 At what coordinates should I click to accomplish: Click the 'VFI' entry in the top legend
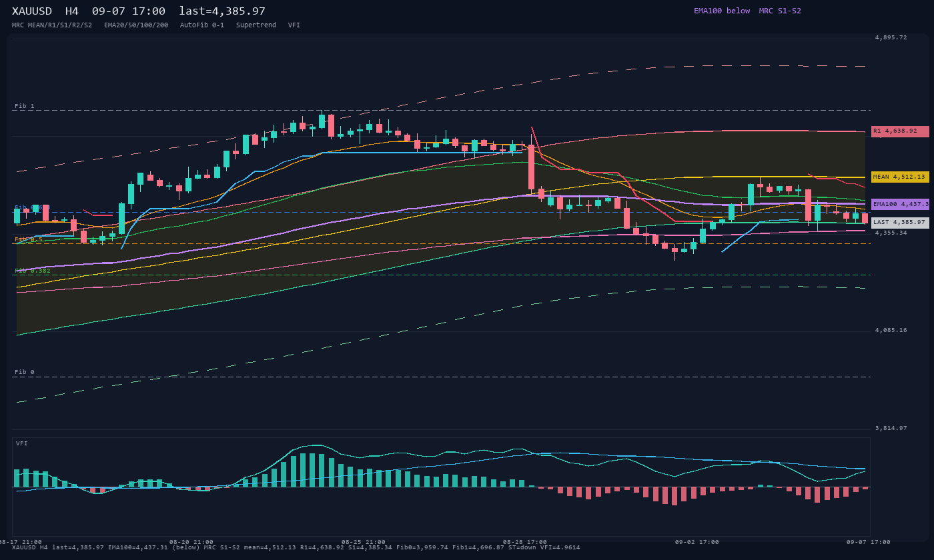tap(294, 25)
